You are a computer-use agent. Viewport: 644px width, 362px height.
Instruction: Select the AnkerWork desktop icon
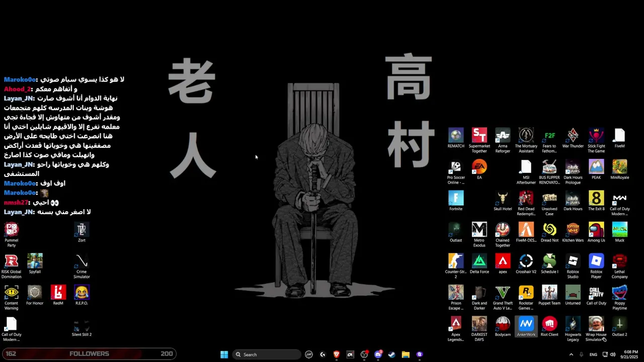coord(526,327)
